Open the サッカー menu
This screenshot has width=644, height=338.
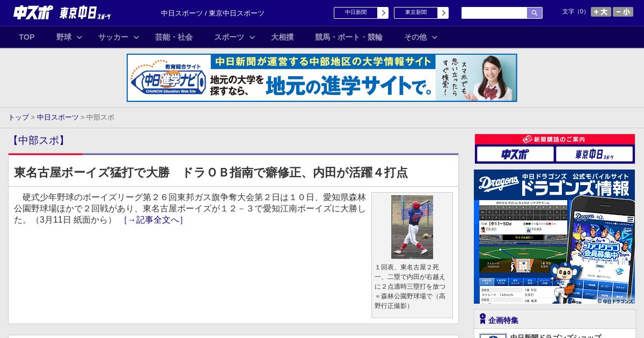point(113,37)
